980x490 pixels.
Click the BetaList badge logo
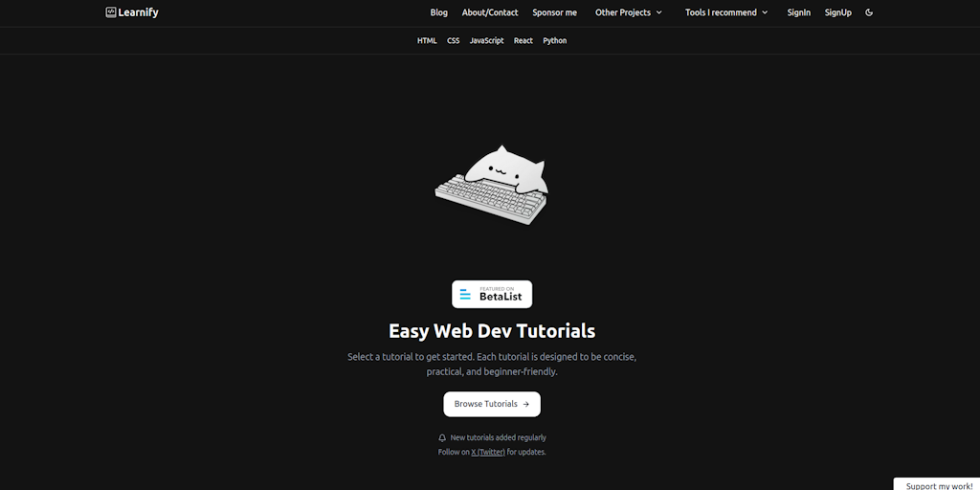click(x=492, y=294)
